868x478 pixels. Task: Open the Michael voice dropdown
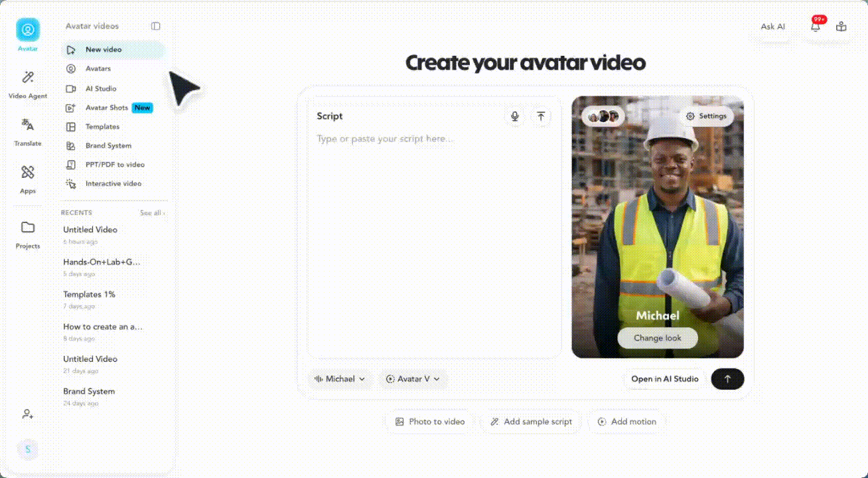(x=340, y=379)
